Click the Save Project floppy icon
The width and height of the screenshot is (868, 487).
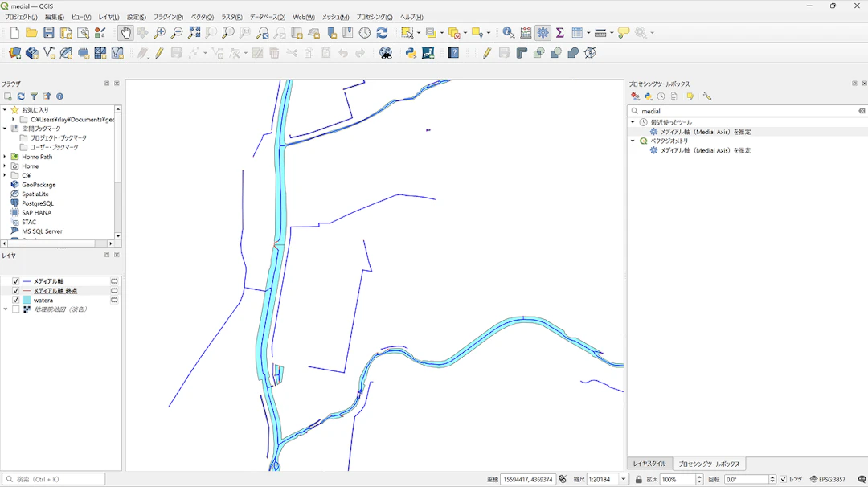tap(49, 33)
